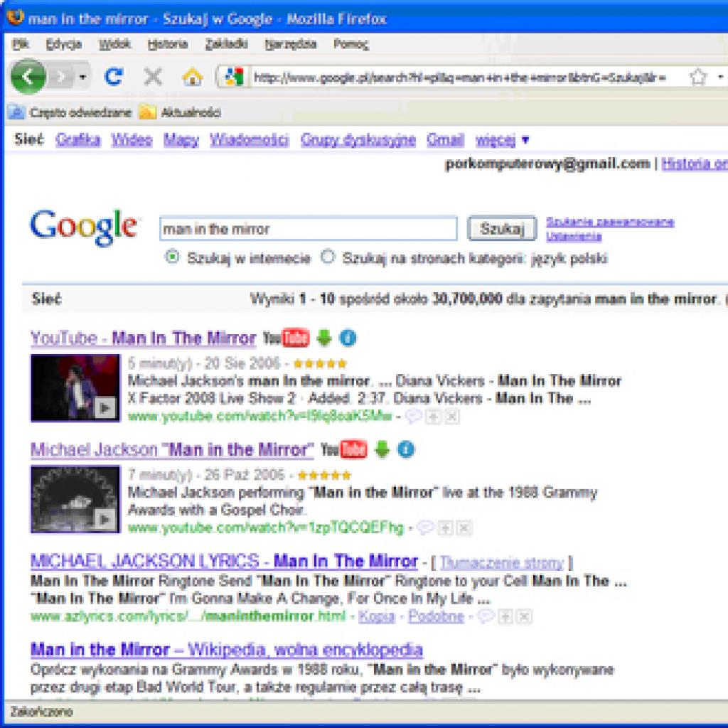728x728 pixels.
Task: Select Szukaj na stronach kategorii język polski radio
Action: coord(328,257)
